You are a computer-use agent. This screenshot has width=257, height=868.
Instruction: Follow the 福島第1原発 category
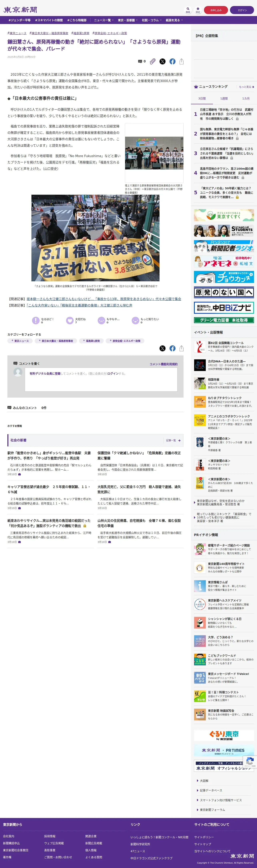(91, 341)
